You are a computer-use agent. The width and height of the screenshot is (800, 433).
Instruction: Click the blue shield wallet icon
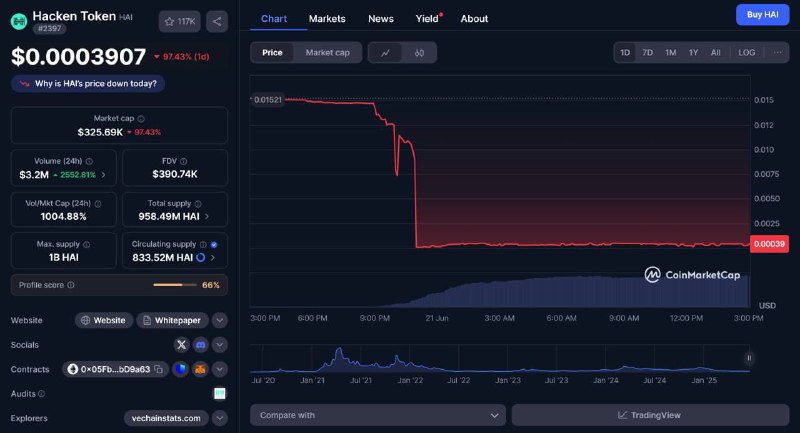pyautogui.click(x=181, y=369)
